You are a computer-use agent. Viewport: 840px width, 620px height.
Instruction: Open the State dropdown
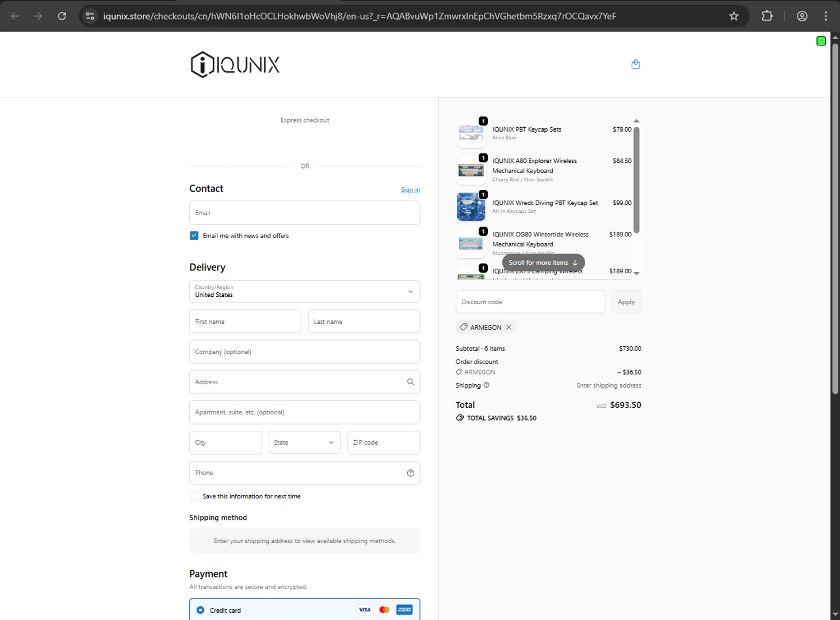[x=305, y=442]
